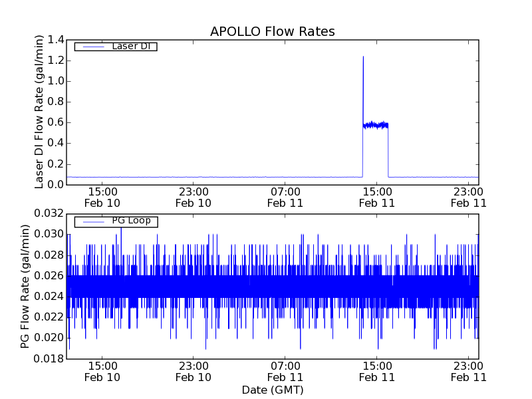The image size is (532, 399).
Task: Select the 0.018 y-axis tick label
Action: [51, 359]
